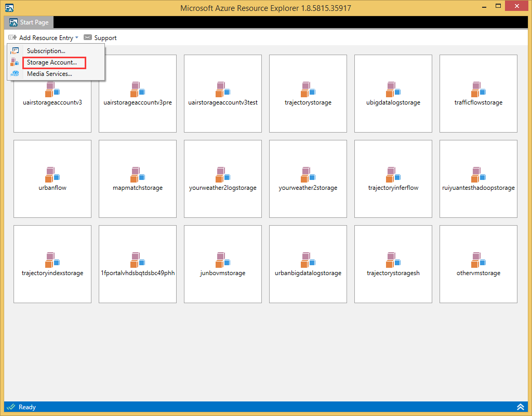Switch to the Start Page tab
Viewport: 532px width, 416px height.
tap(29, 22)
